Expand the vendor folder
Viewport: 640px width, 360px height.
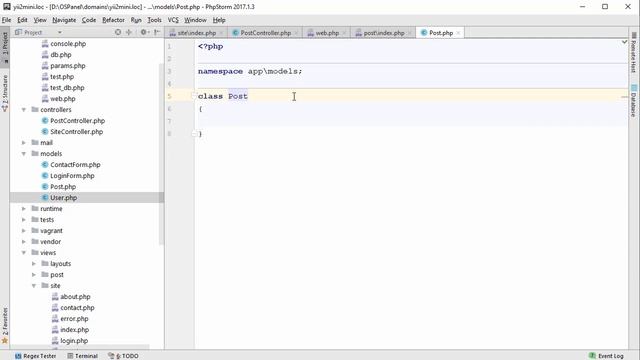[24, 242]
